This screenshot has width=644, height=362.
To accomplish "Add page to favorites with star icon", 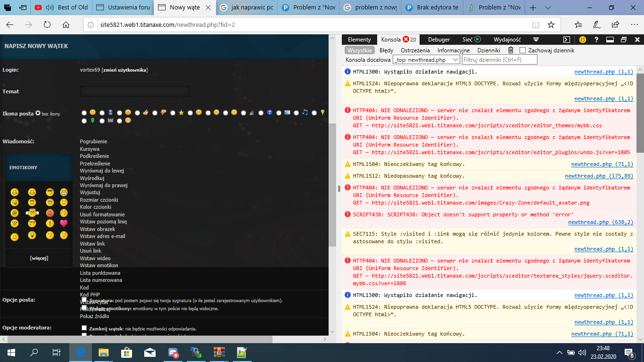I will (551, 25).
